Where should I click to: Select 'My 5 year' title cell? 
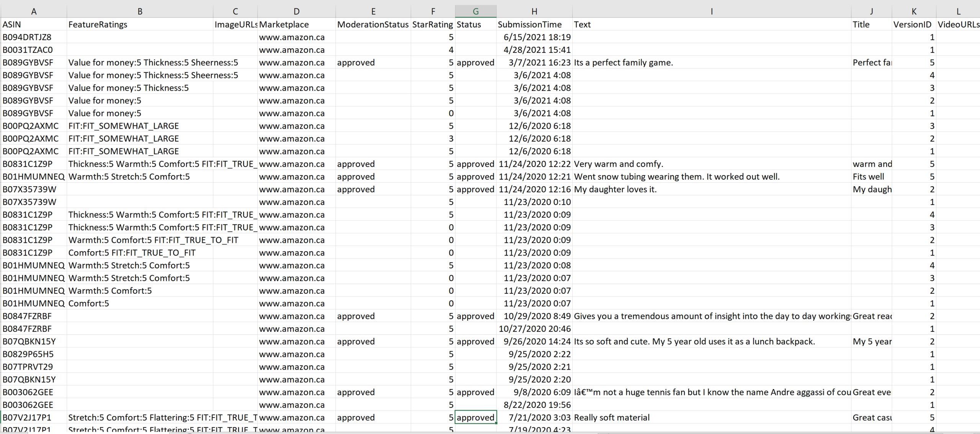(872, 341)
